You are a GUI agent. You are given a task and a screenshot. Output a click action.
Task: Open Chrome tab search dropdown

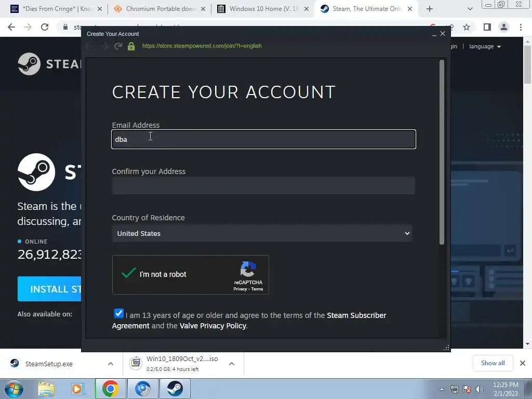click(x=470, y=9)
